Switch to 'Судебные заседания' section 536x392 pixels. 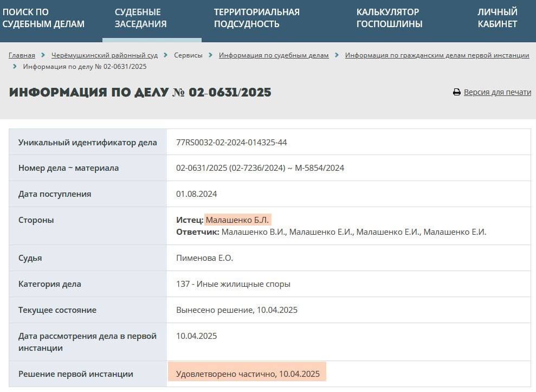coord(140,18)
